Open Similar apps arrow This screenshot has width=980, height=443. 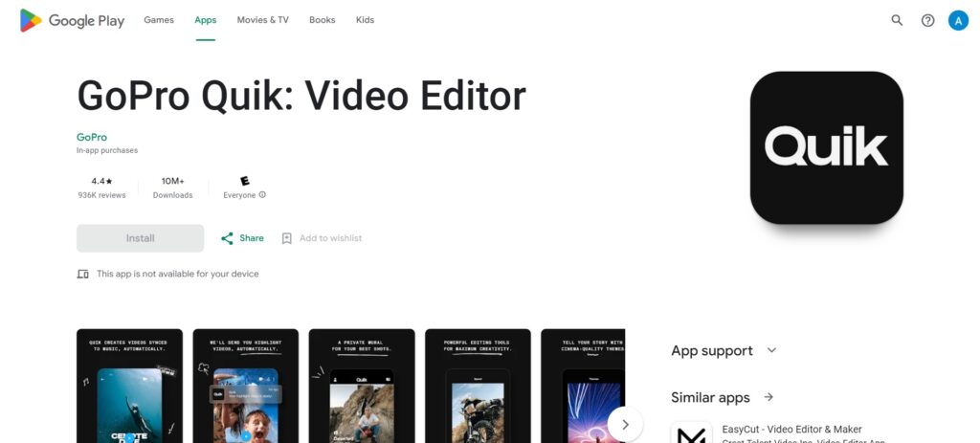point(768,397)
